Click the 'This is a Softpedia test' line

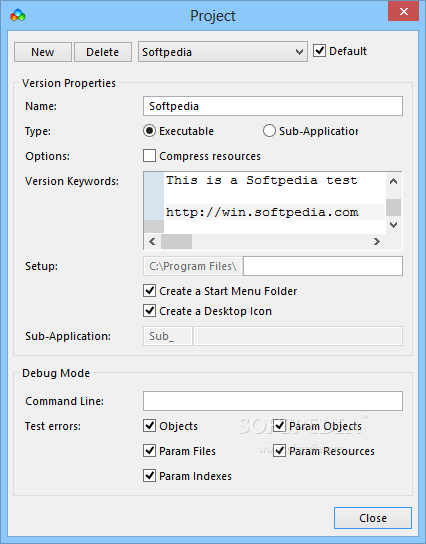262,180
